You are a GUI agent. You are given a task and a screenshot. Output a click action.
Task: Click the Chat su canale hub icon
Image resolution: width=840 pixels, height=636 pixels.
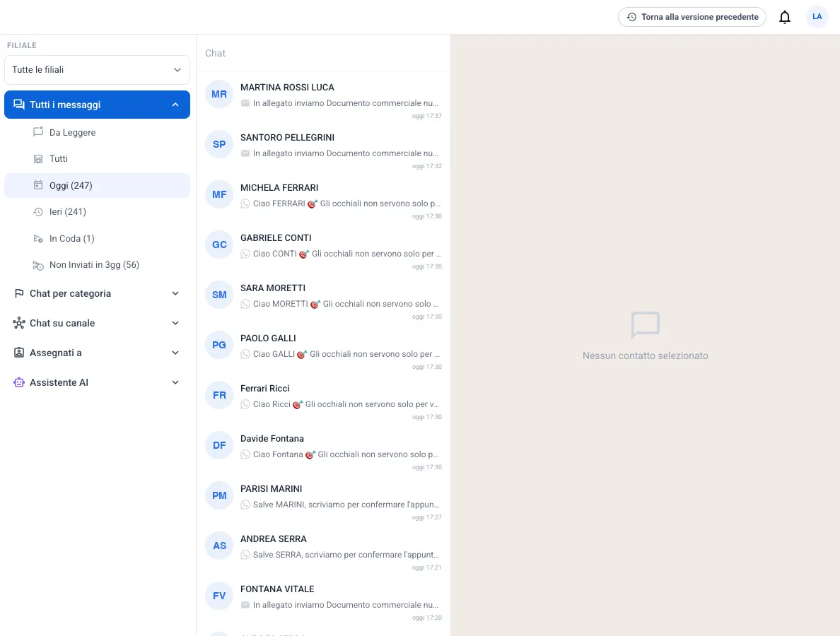point(19,323)
